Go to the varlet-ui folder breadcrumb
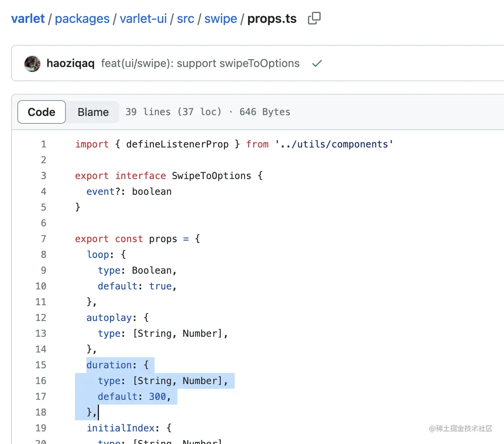504x444 pixels. tap(143, 19)
